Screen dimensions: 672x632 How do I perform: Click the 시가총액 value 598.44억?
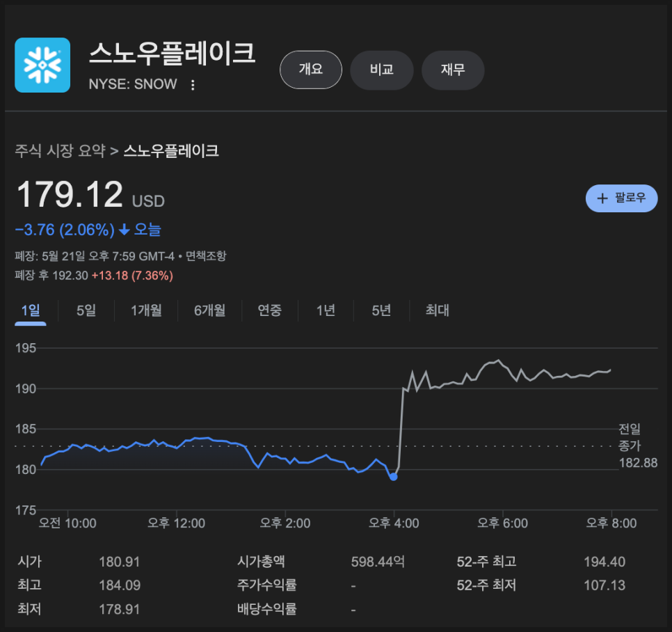[x=378, y=562]
